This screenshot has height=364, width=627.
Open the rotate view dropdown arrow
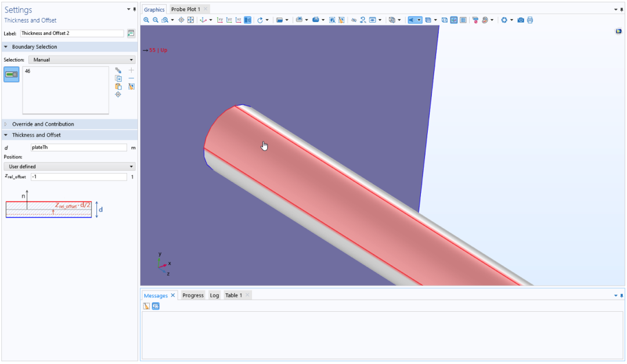click(267, 20)
